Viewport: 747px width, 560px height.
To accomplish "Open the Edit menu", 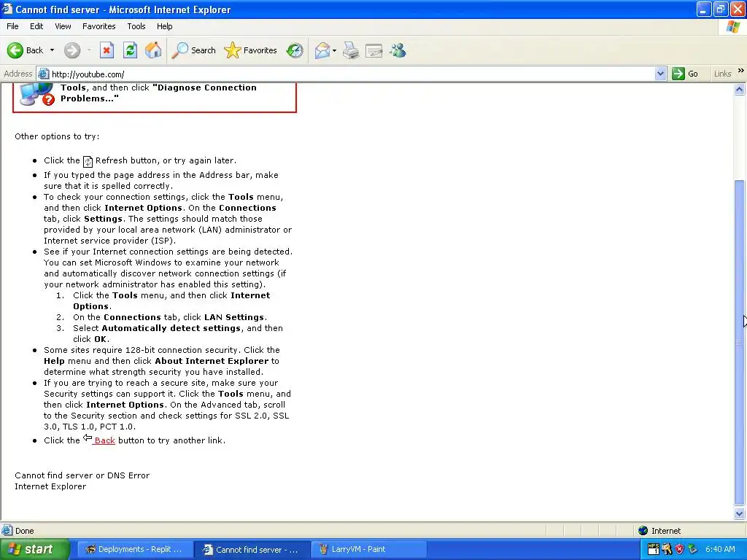I will pyautogui.click(x=36, y=26).
